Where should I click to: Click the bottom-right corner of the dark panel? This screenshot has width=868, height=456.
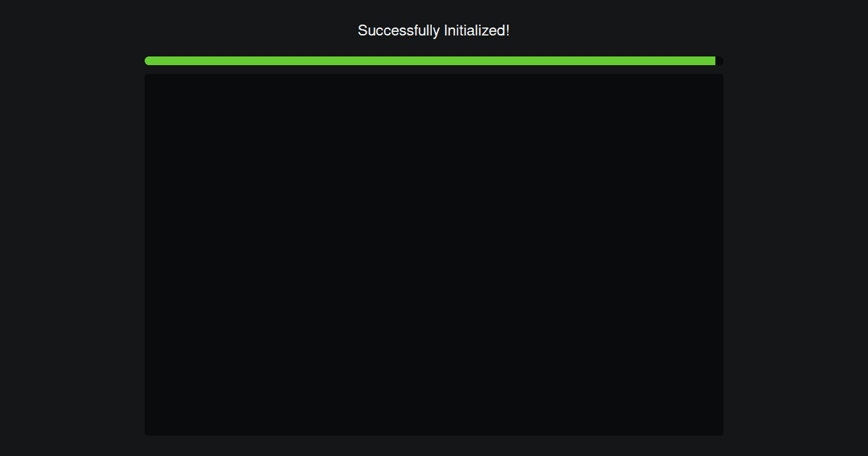tap(721, 434)
